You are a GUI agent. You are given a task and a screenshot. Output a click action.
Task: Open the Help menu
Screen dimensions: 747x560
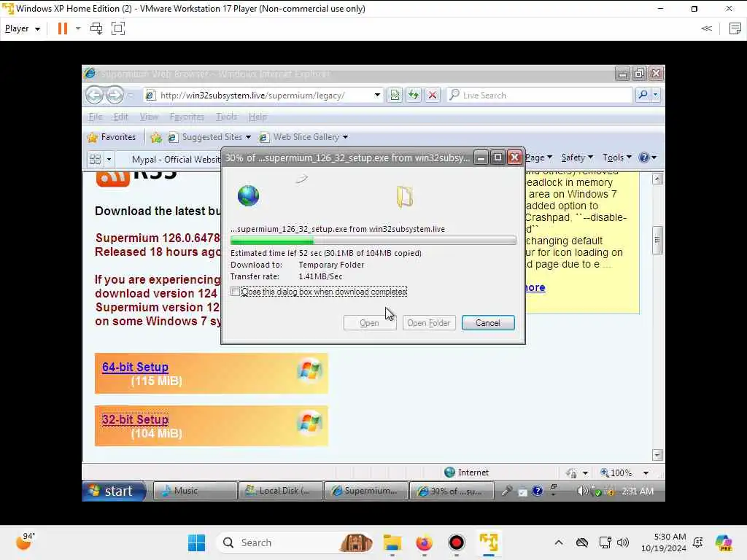point(258,117)
